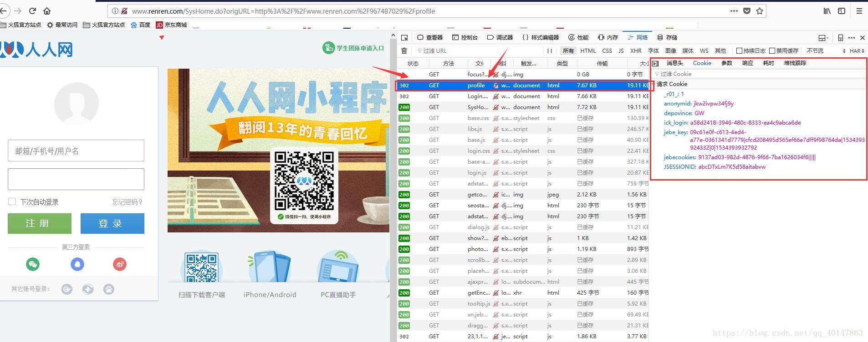Screen dimensions: 868x342
Task: Open the scan-to-download client QR icon
Action: pos(201,267)
